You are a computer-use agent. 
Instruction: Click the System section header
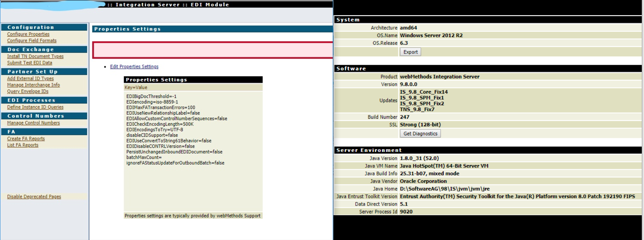coord(488,20)
